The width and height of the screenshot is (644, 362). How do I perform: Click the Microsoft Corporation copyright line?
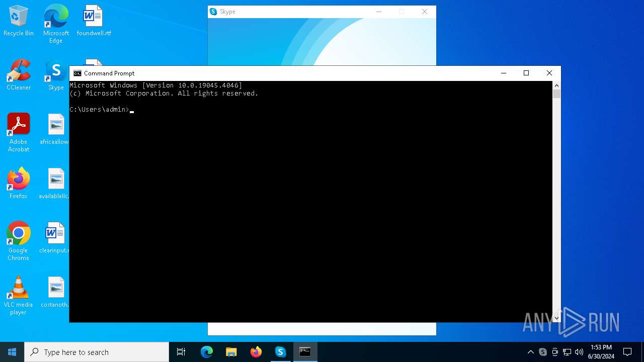[164, 94]
